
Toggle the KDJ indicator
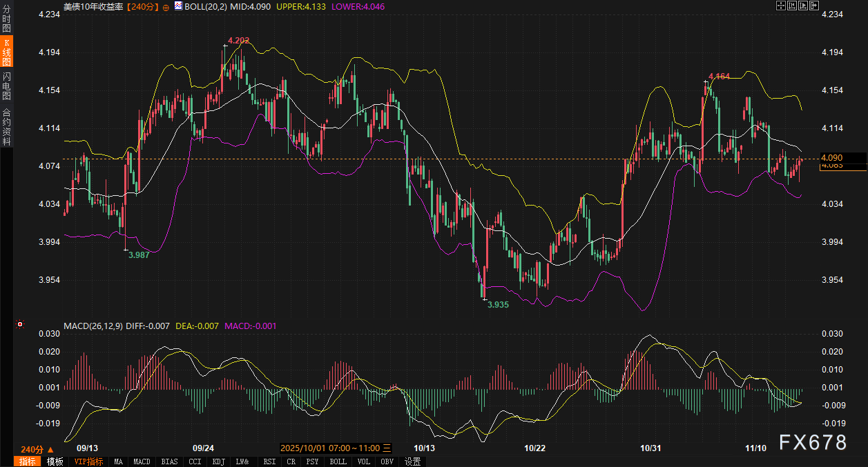click(x=218, y=461)
